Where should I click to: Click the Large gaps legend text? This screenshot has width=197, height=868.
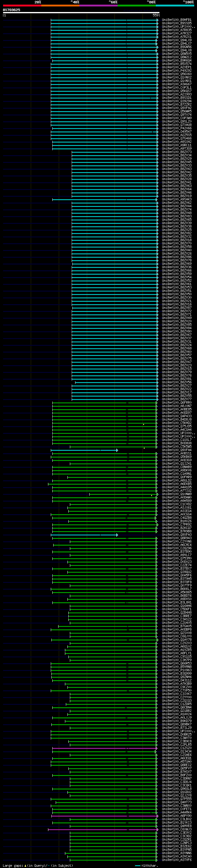coord(38,866)
